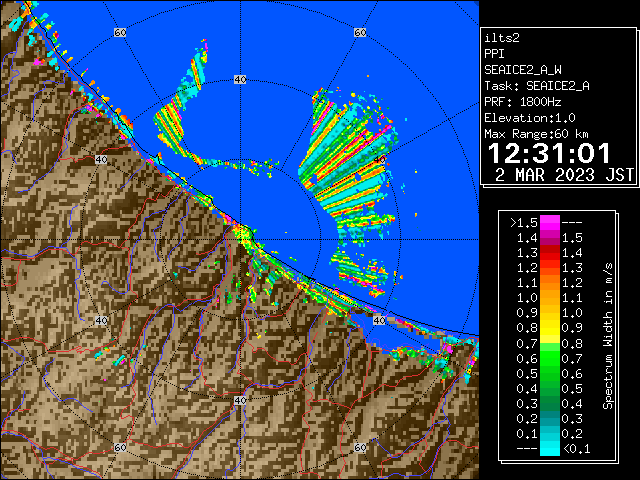Pick the bright green 0.6–0.7 legend band

[x=550, y=358]
